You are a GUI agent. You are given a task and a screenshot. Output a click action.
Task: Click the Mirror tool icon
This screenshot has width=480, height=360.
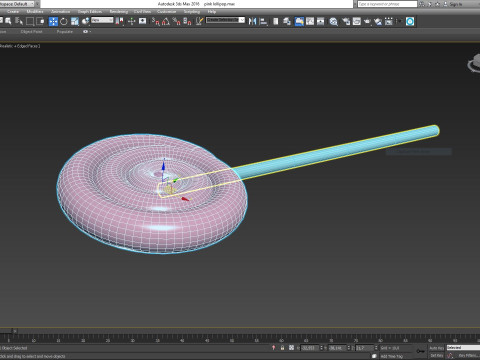pyautogui.click(x=252, y=22)
